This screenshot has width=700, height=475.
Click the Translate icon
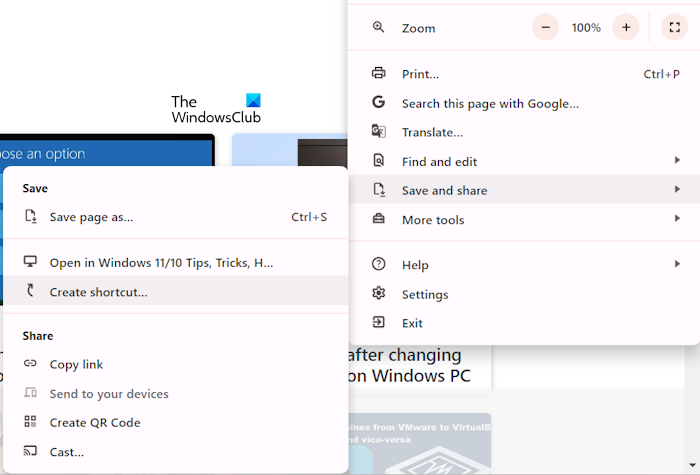pos(379,132)
